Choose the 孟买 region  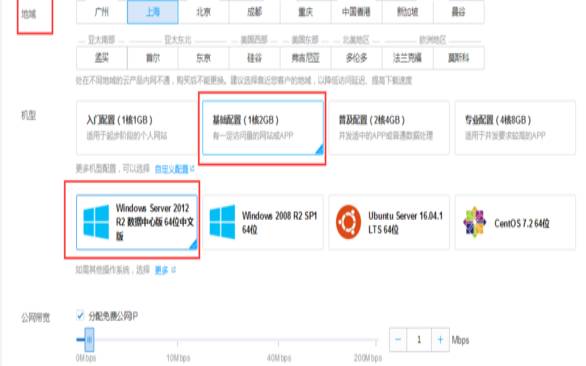(102, 58)
